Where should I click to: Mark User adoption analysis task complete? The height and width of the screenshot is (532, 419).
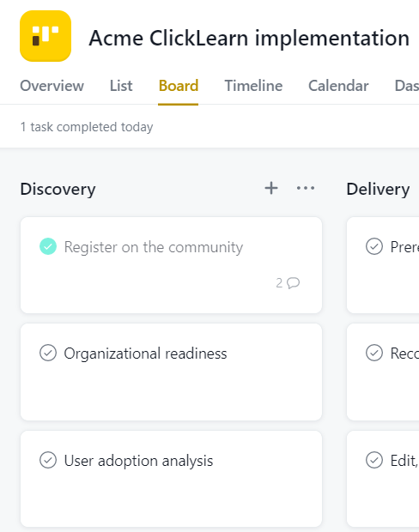click(48, 460)
